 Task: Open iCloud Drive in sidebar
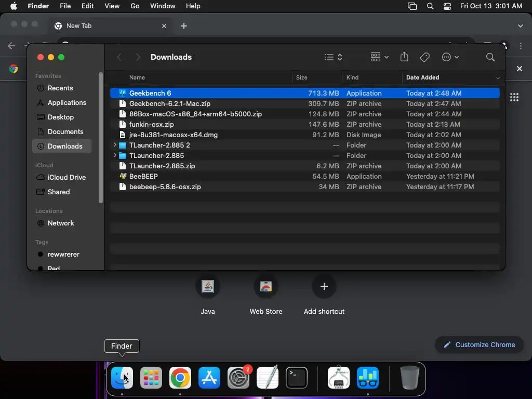(x=62, y=178)
